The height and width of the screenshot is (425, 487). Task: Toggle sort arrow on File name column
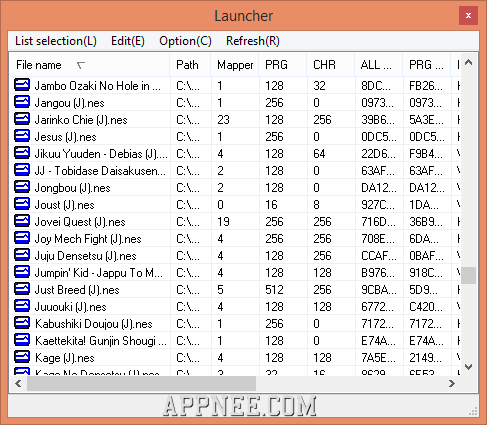point(81,65)
